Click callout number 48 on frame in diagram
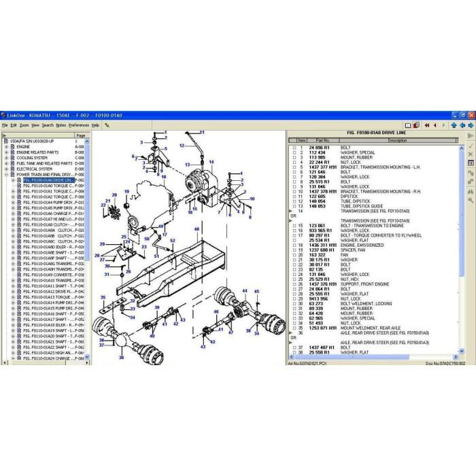Viewport: 476px width, 476px height. click(197, 229)
